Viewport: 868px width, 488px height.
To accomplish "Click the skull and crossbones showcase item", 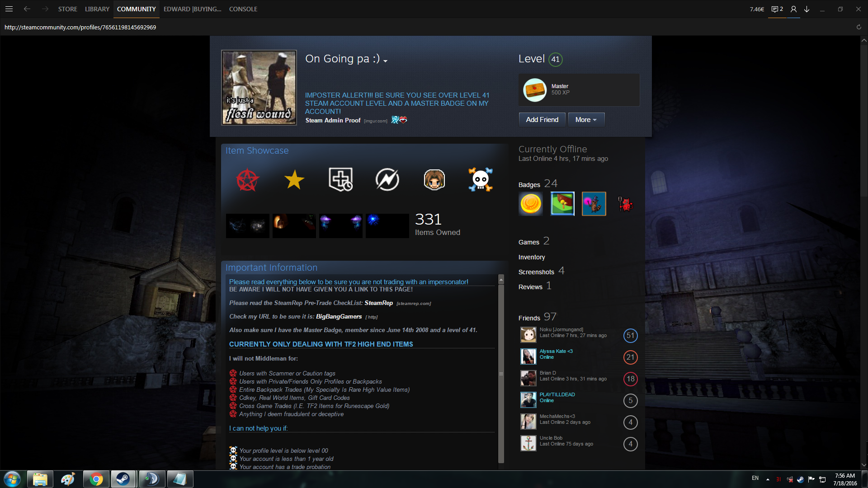I will (x=480, y=180).
